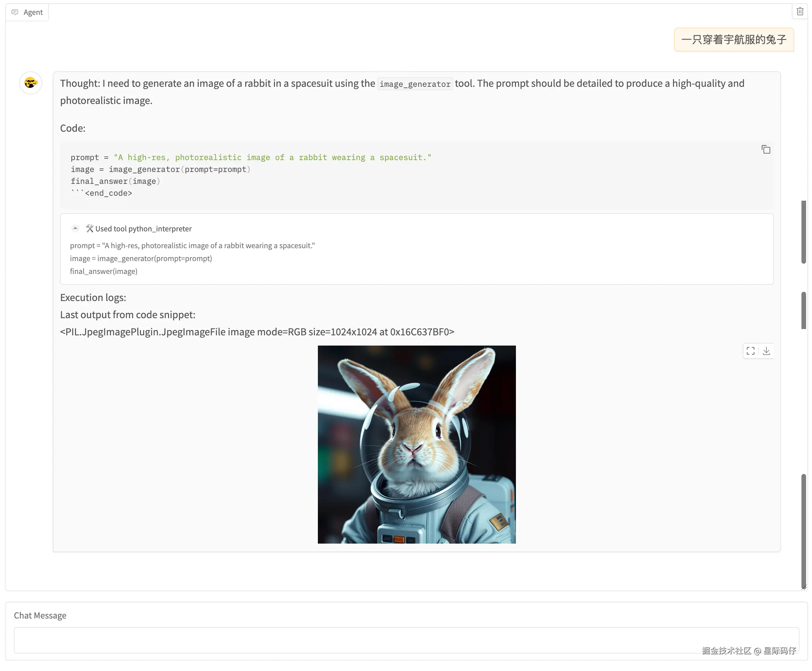The width and height of the screenshot is (812, 671).
Task: Click the agent's avatar emoji icon
Action: tap(30, 83)
